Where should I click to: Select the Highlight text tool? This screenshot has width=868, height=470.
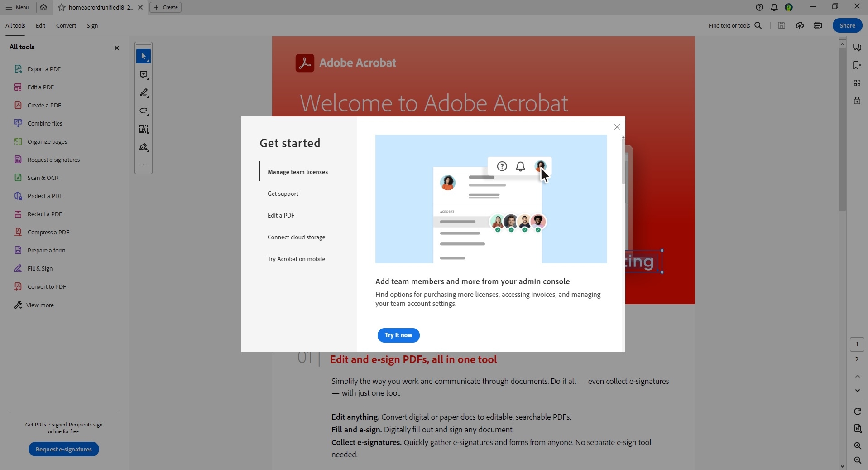coord(144,92)
